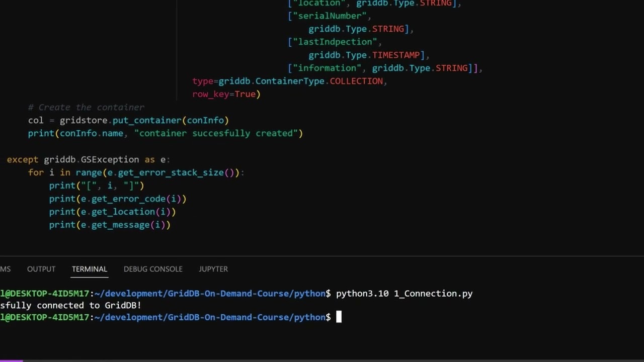Viewport: 644px width, 362px height.
Task: Click 'conInfo.name' in the print statement
Action: click(92, 133)
